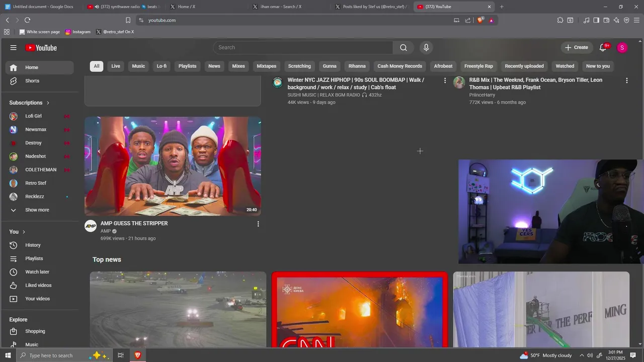Open the Instagram bookmark
Viewport: 644px width, 362px height.
click(x=78, y=32)
